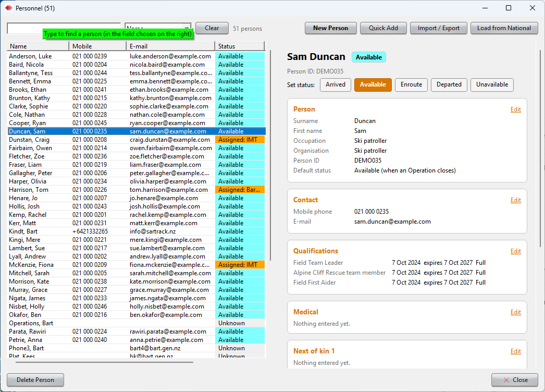Click the Mobile column header
This screenshot has width=545, height=392.
pos(97,46)
